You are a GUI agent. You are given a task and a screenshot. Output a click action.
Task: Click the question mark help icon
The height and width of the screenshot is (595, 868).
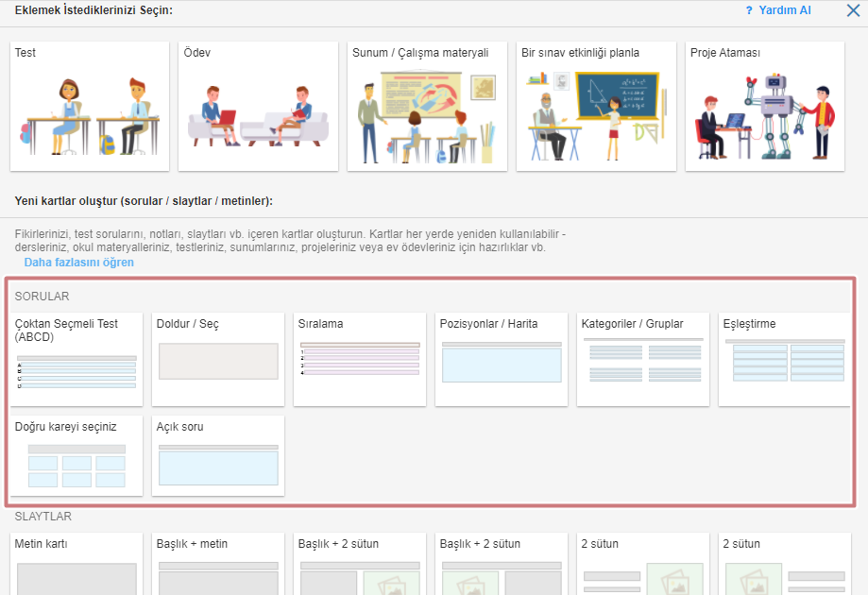tap(749, 10)
